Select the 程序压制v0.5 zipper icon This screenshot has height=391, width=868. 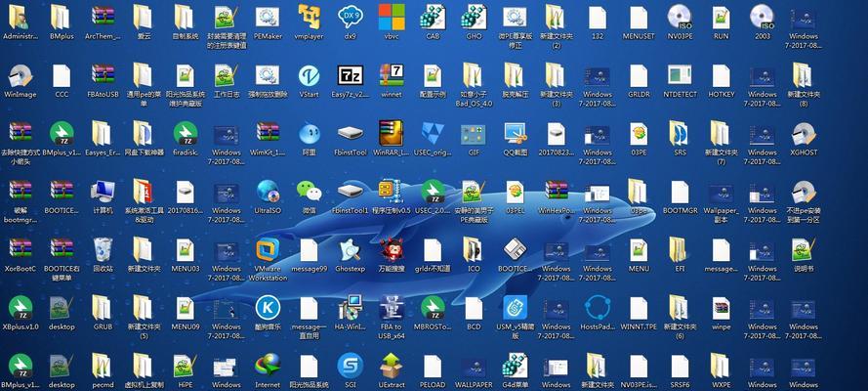coord(392,193)
